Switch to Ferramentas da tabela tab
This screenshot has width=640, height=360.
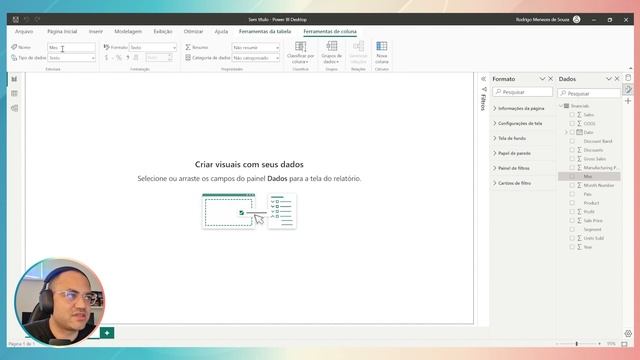265,31
